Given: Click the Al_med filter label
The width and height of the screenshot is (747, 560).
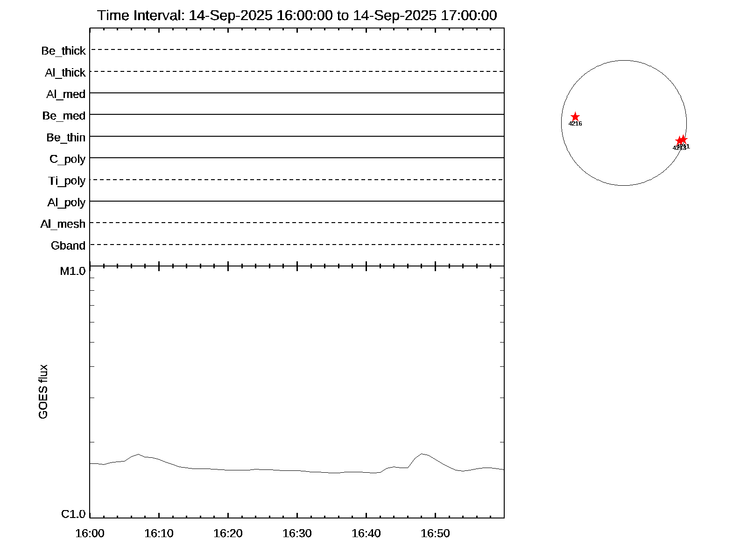Looking at the screenshot, I should (x=66, y=94).
